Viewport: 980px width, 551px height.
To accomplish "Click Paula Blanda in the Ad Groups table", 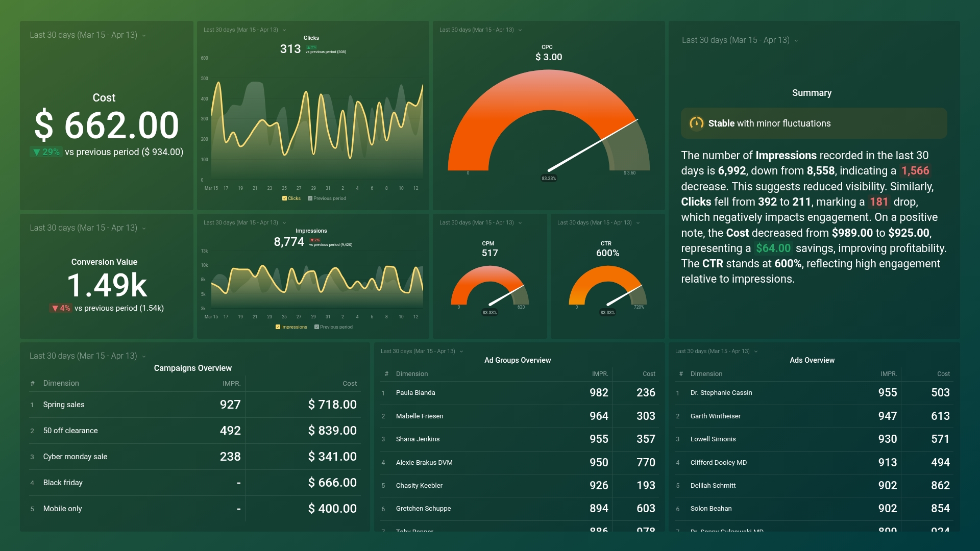I will [x=415, y=392].
